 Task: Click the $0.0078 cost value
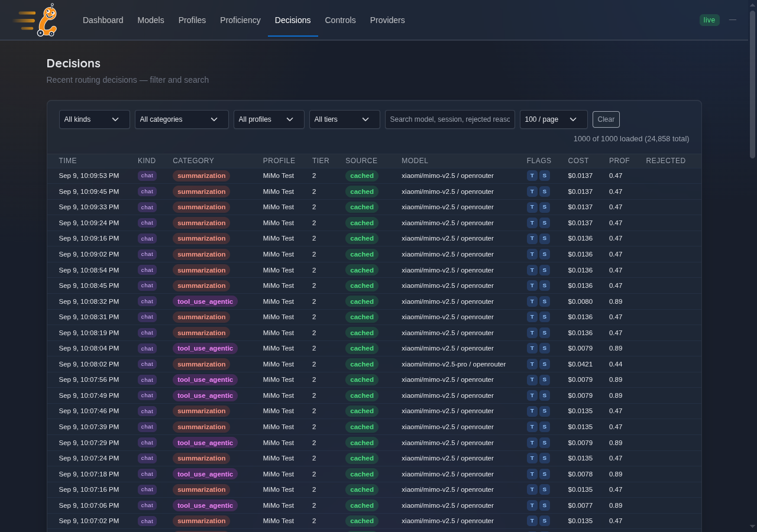tap(580, 474)
